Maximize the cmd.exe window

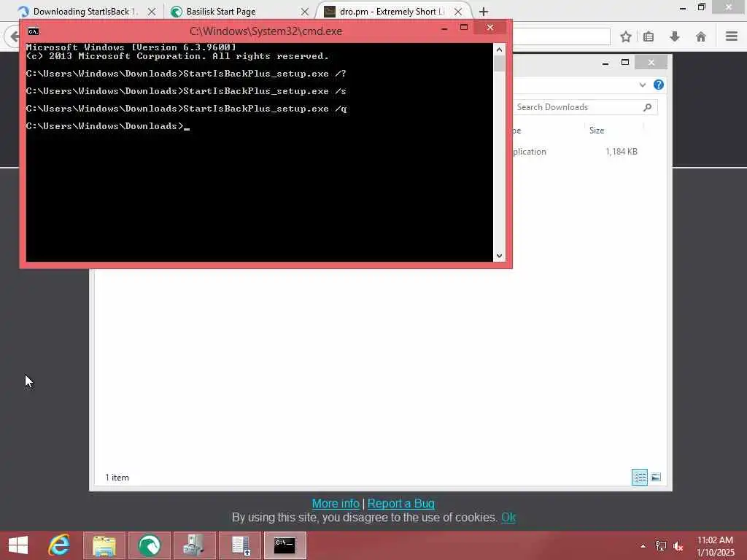(463, 28)
